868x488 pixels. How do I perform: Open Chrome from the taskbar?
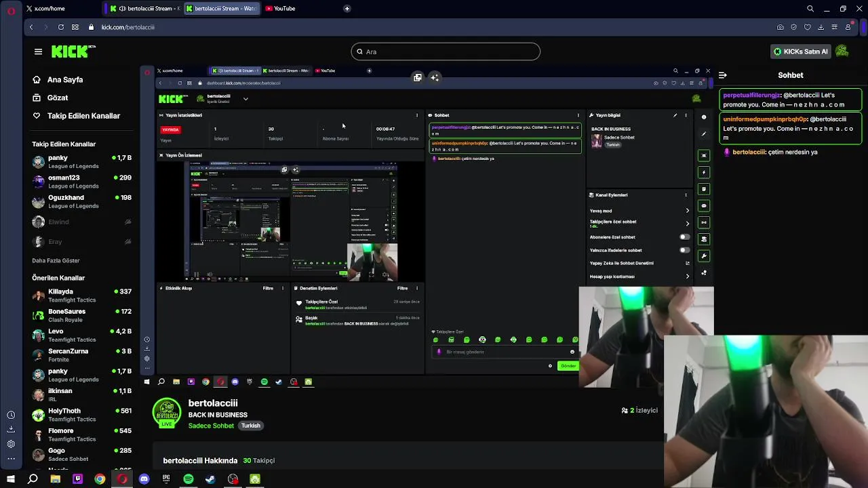coord(100,479)
